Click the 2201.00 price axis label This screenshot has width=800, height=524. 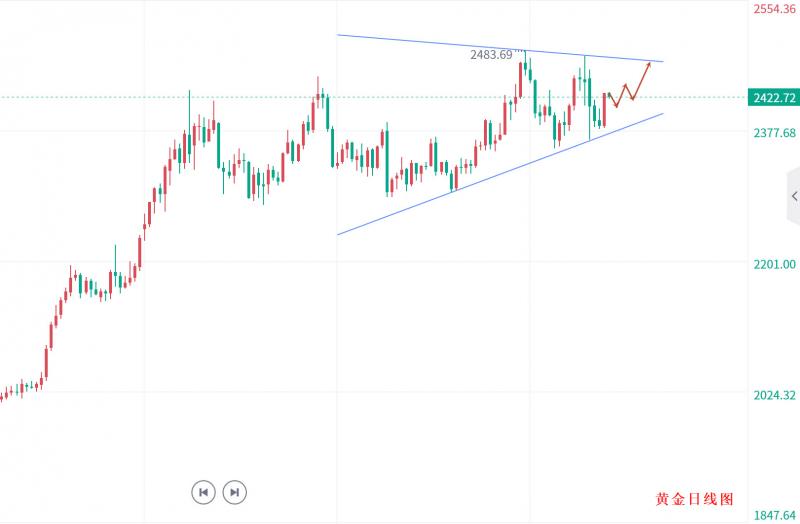[775, 264]
